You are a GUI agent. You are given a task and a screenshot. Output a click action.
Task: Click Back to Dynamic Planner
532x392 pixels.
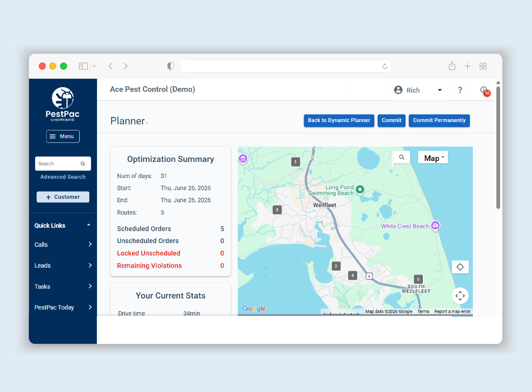(339, 121)
